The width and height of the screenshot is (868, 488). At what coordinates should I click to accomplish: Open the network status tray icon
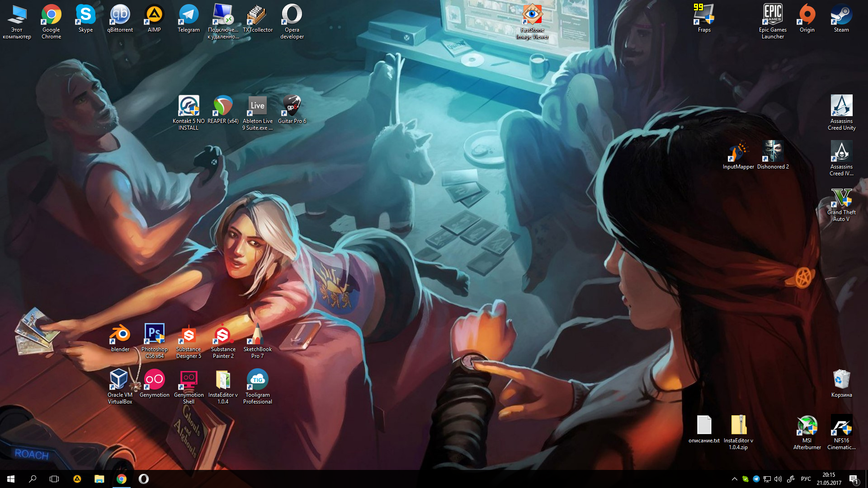[x=767, y=479]
